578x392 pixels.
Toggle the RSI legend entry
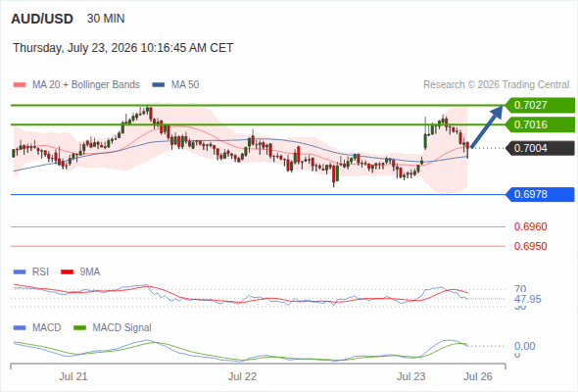tap(31, 271)
